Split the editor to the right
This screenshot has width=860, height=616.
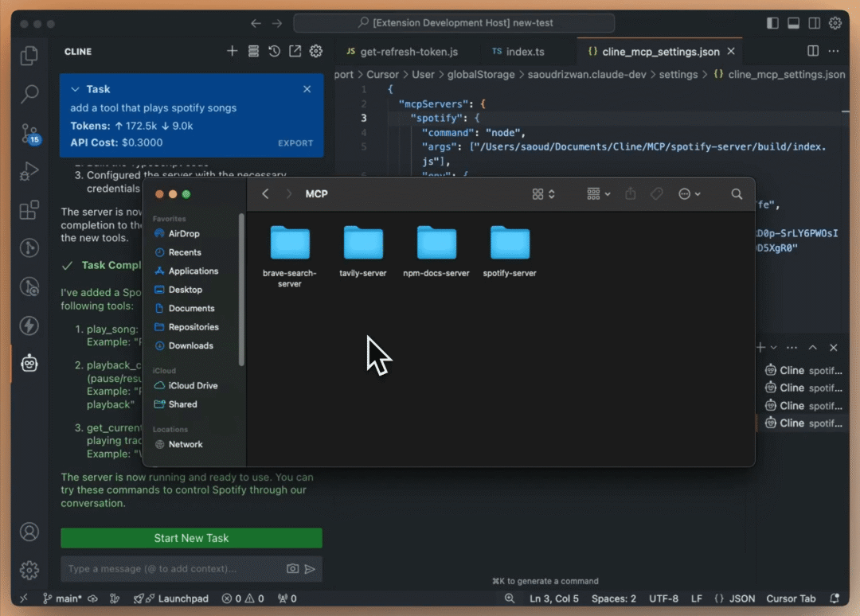pyautogui.click(x=813, y=51)
